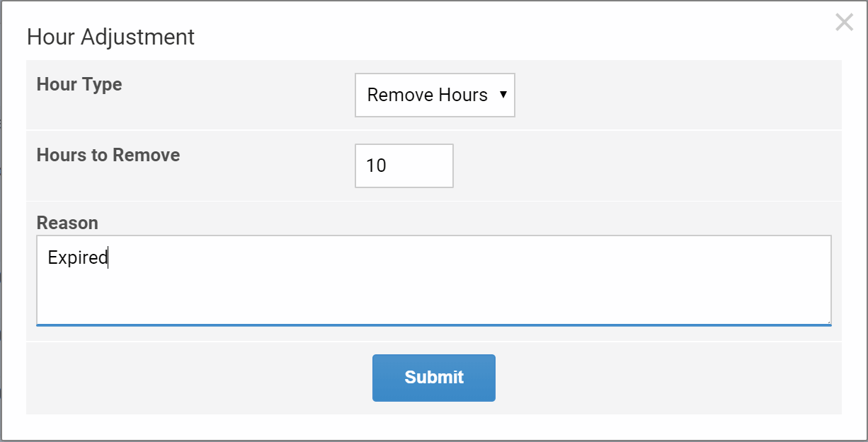Image resolution: width=868 pixels, height=442 pixels.
Task: Click empty space right of Hour Type dropdown
Action: coord(673,95)
